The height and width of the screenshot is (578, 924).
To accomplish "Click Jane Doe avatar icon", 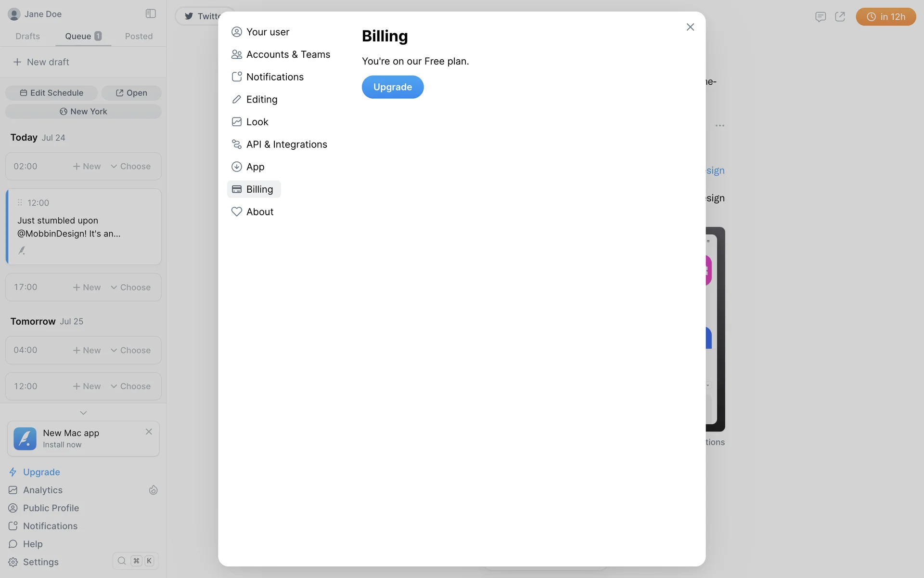I will (x=14, y=14).
